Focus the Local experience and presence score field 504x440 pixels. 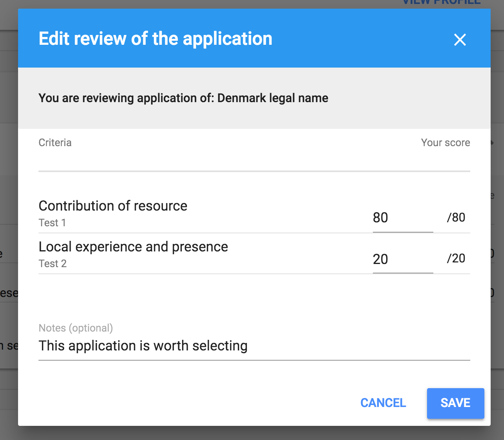[402, 259]
